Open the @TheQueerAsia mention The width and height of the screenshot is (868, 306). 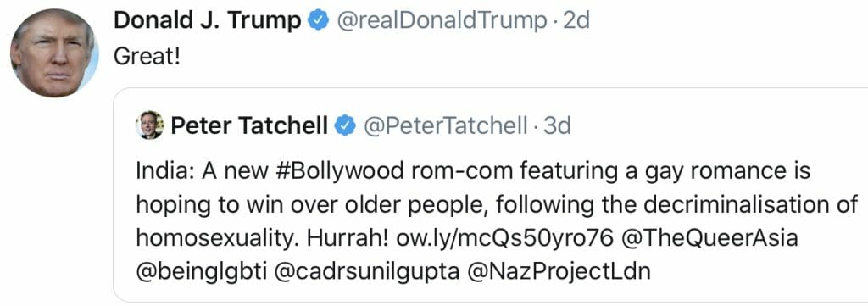(709, 238)
